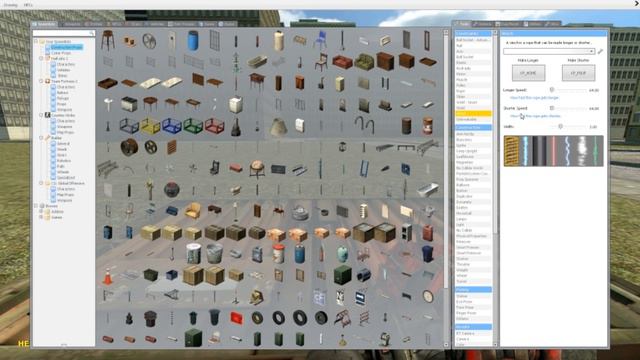Screen dimensions: 640x360
Task: Select the RT Camera tool
Action: click(473, 333)
